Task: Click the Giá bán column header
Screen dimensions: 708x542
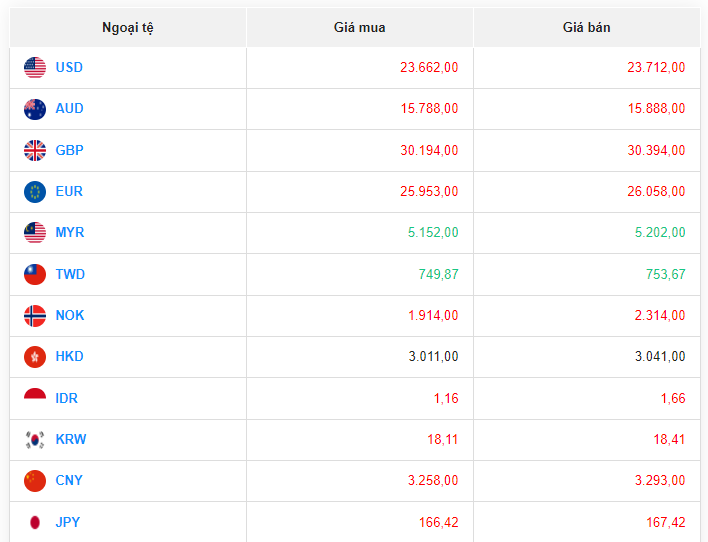Action: click(x=587, y=28)
